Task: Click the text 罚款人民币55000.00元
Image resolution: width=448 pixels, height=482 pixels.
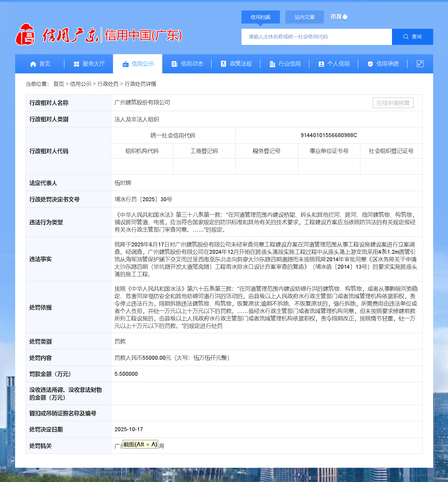Action: [143, 358]
